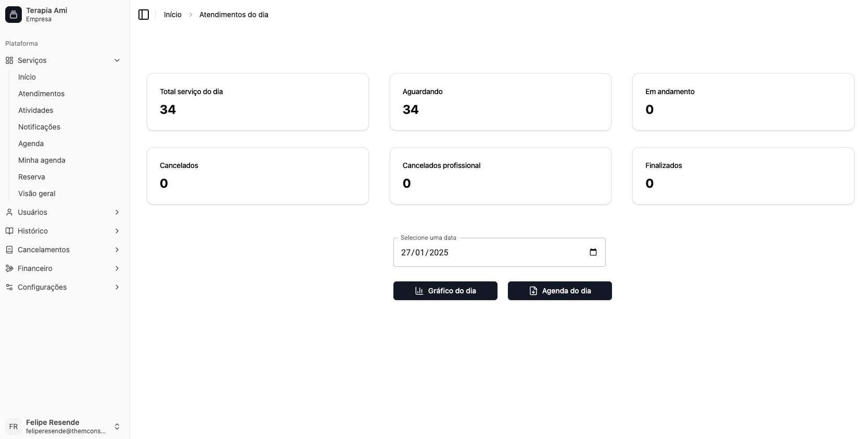The height and width of the screenshot is (439, 868).
Task: Click the Selecione uma data field
Action: [489, 252]
